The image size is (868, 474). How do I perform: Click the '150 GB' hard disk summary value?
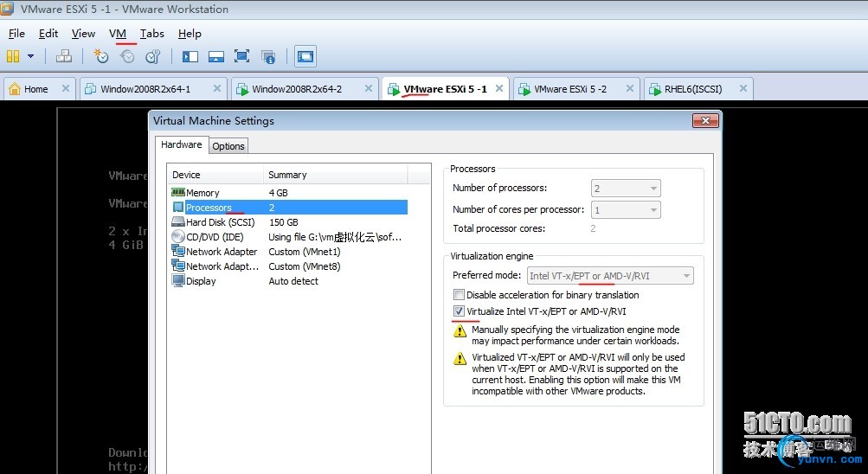284,221
